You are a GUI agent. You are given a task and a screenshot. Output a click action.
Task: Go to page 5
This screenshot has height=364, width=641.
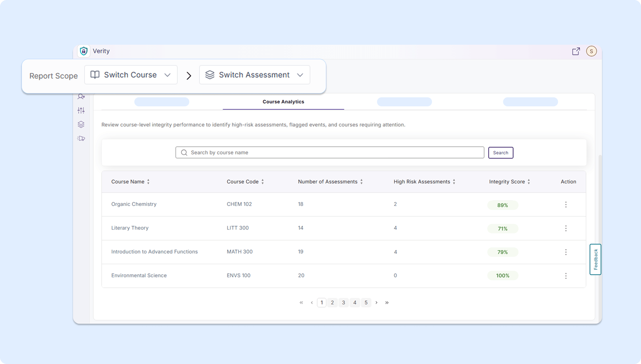click(x=366, y=302)
